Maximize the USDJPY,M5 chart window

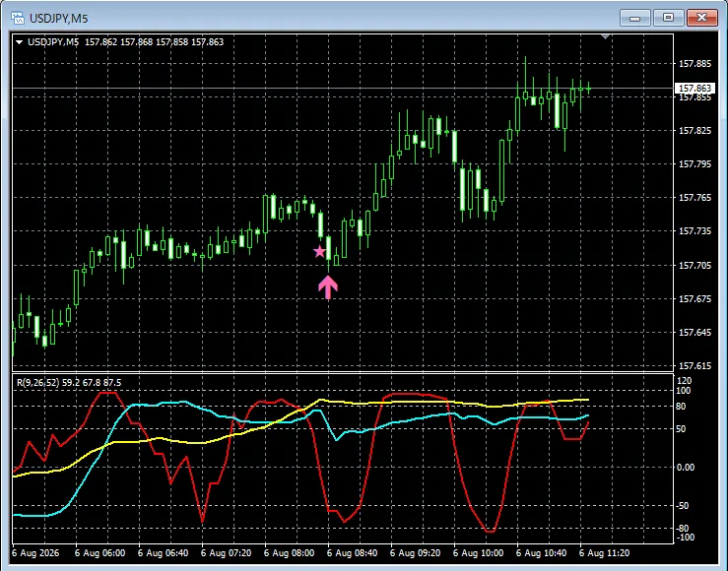tap(668, 18)
